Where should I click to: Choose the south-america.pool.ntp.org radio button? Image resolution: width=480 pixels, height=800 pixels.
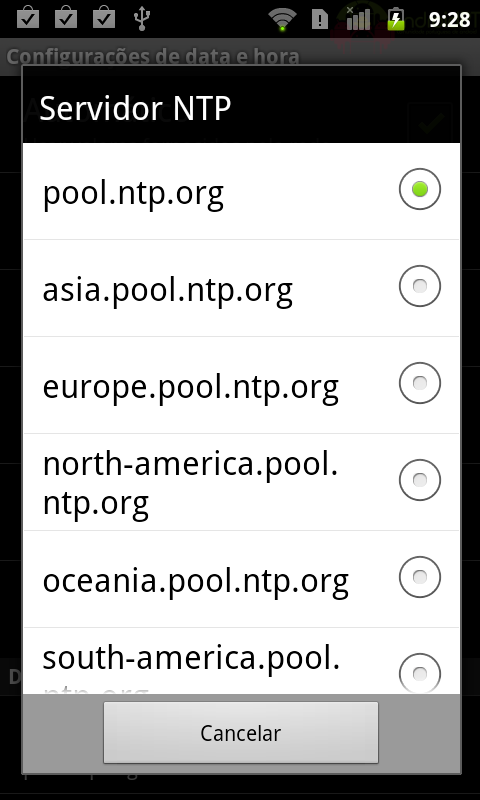click(419, 673)
